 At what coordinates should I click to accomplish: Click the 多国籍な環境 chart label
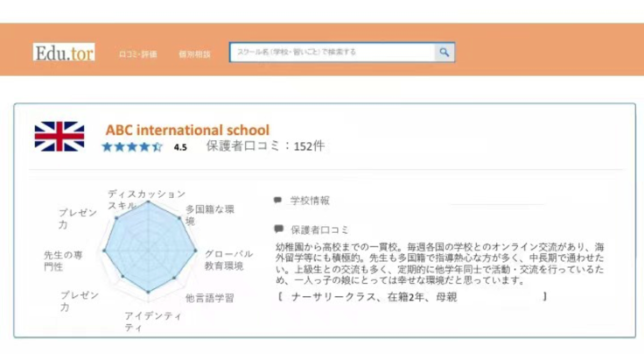pos(209,215)
